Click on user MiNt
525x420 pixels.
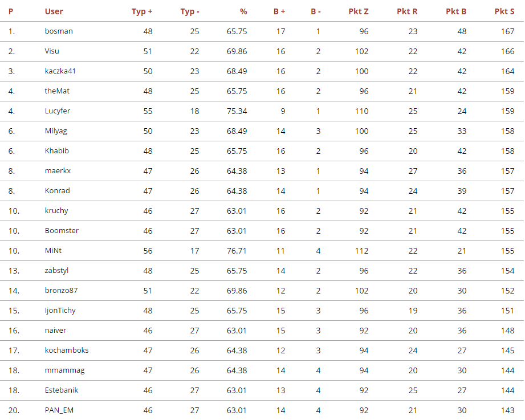click(53, 251)
